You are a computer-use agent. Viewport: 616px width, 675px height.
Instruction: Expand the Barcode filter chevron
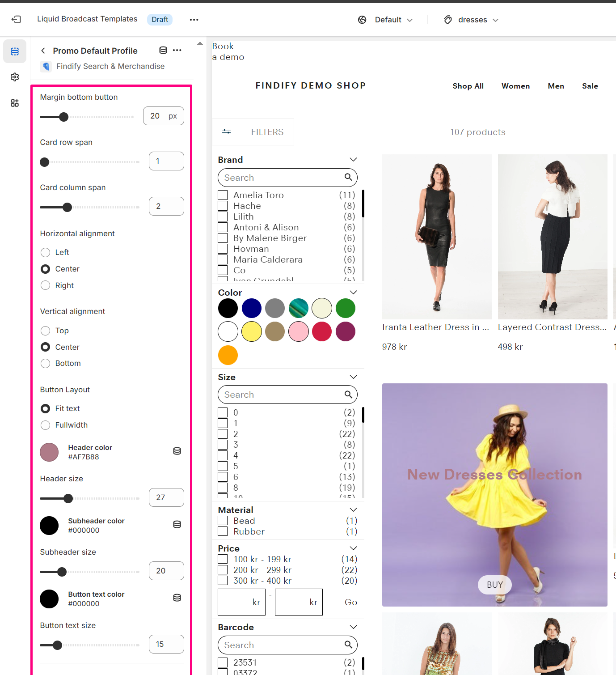coord(353,627)
